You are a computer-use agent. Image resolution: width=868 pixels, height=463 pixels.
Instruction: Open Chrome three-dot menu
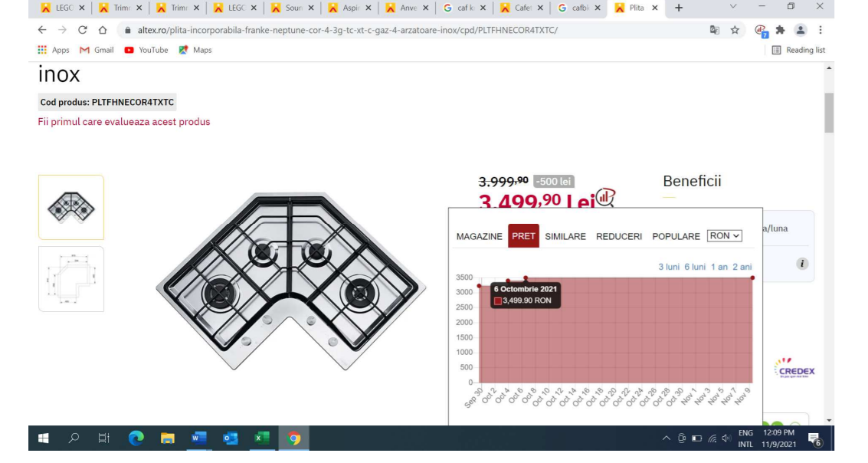coord(821,30)
